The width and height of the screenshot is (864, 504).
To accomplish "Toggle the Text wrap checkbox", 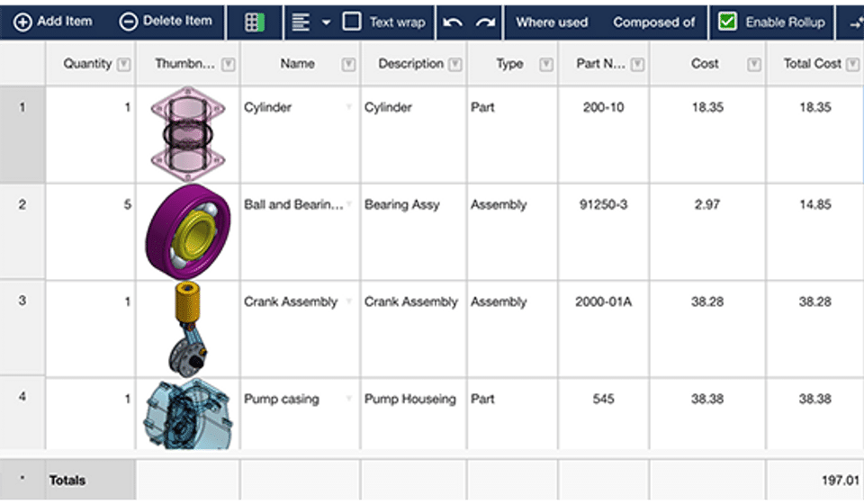I will 352,22.
